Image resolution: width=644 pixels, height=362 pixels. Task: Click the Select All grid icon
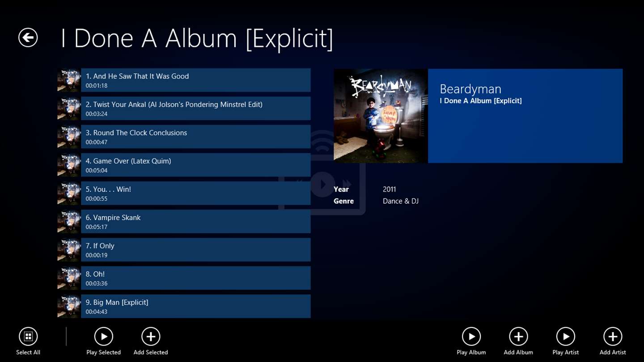28,337
